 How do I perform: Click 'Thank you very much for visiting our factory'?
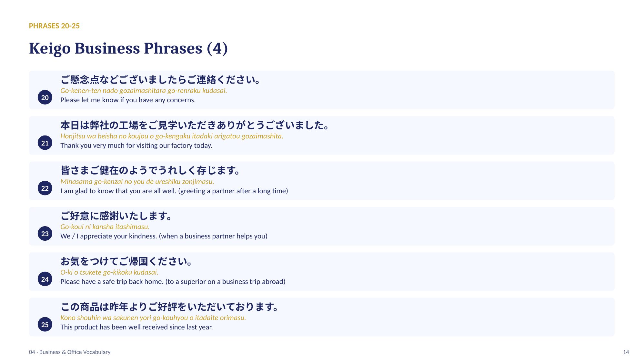(136, 146)
